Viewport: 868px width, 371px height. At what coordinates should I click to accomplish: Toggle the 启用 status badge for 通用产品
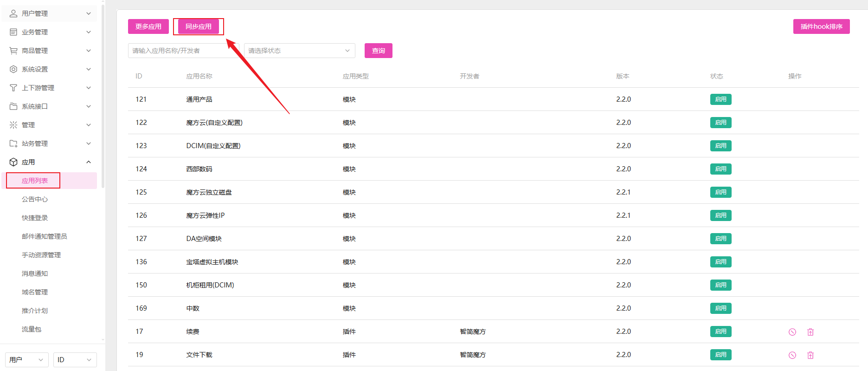coord(720,99)
